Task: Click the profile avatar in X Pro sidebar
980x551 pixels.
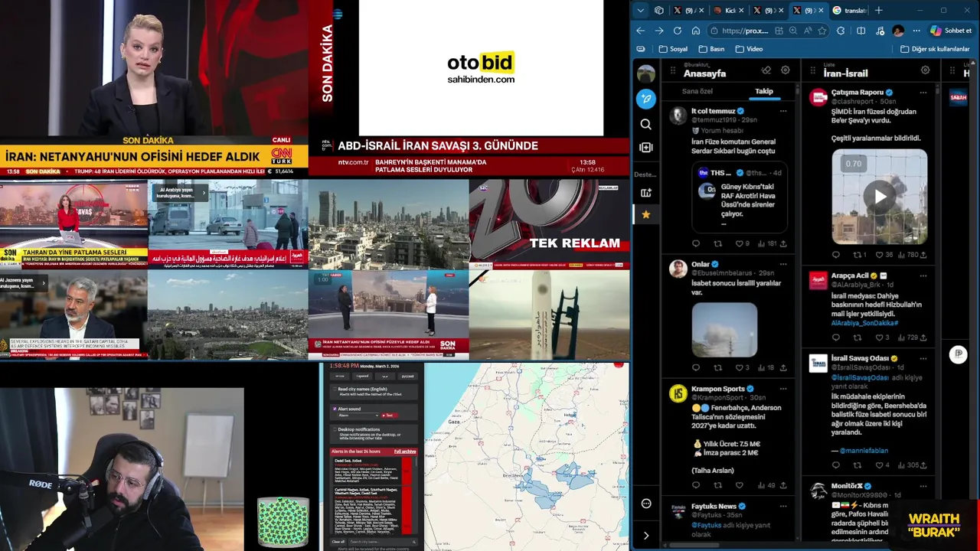Action: [646, 73]
